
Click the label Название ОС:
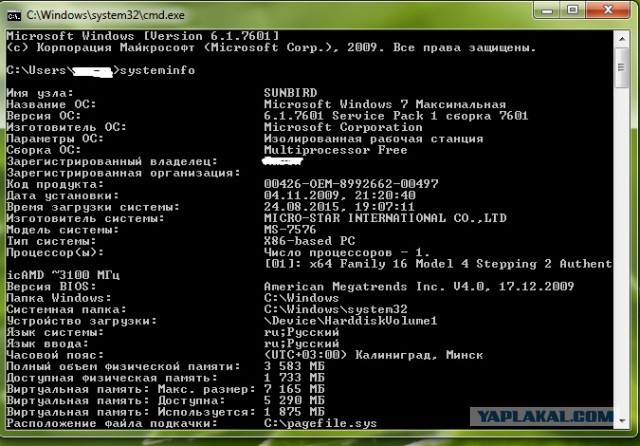[x=51, y=104]
